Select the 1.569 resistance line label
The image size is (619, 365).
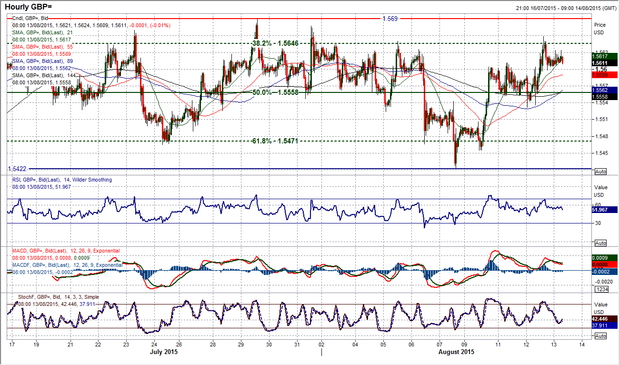coord(390,19)
